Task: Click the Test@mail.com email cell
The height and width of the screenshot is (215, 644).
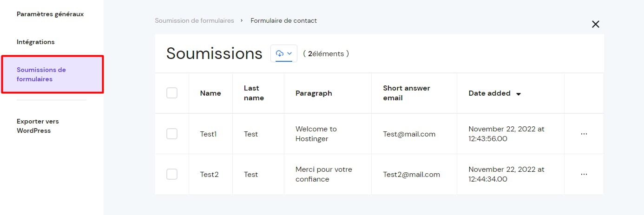Action: click(x=409, y=134)
